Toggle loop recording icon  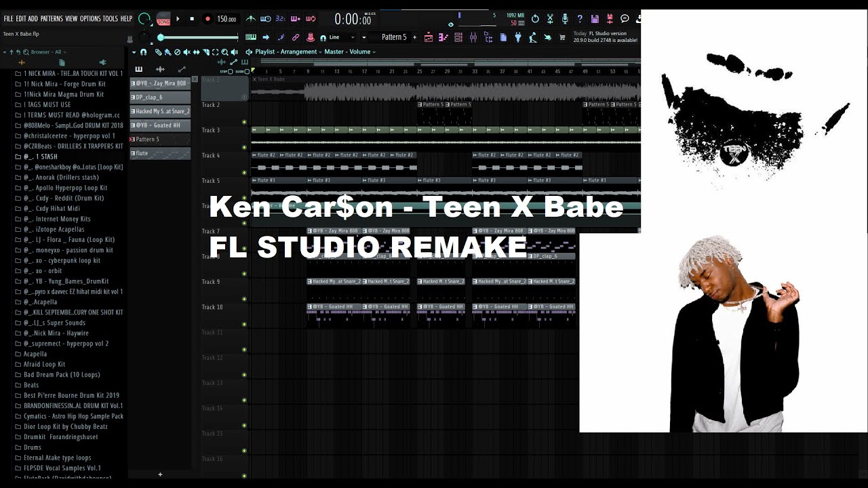pyautogui.click(x=311, y=19)
